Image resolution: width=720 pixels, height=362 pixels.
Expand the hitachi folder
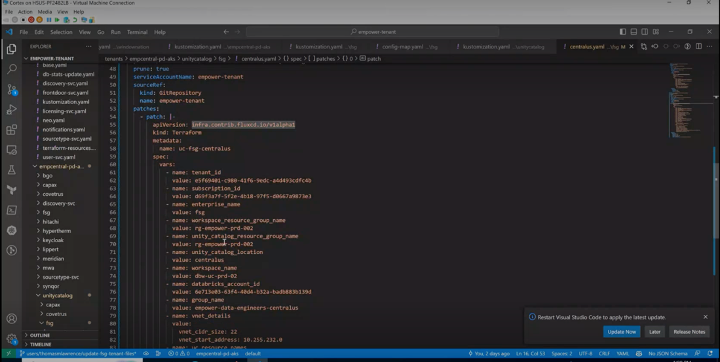[x=51, y=221]
